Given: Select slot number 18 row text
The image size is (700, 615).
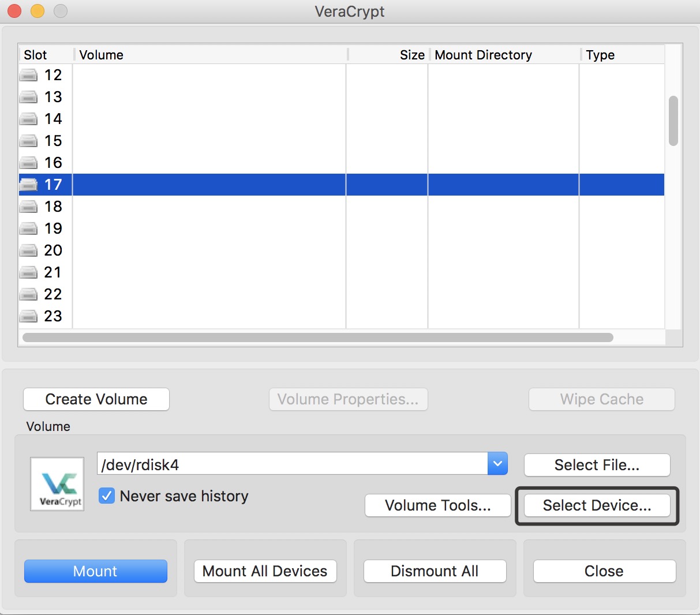Looking at the screenshot, I should coord(53,207).
